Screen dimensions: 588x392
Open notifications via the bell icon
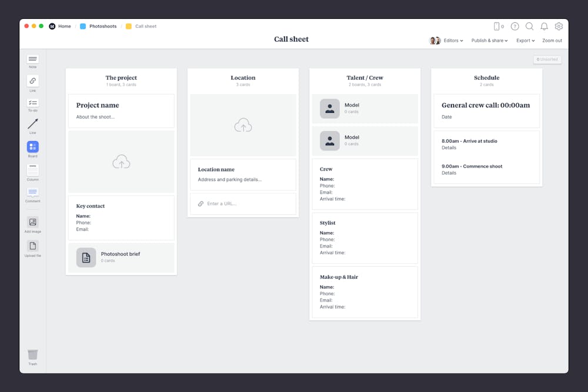tap(544, 26)
